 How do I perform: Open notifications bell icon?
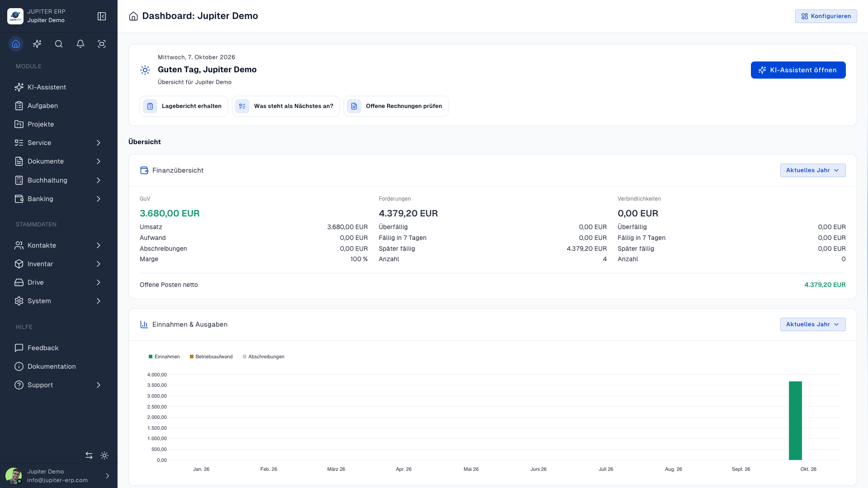coord(80,44)
